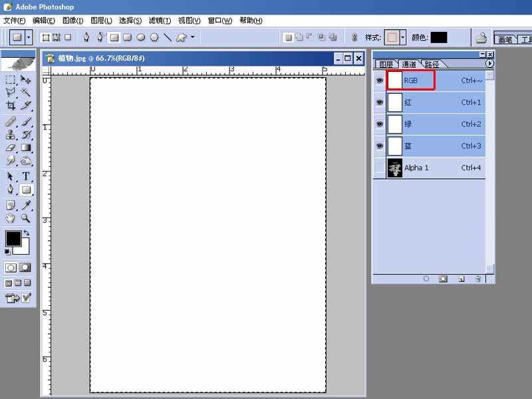Screen dimensions: 532x399
Task: Open the 样式 style picker dropdown arrow
Action: [403, 37]
